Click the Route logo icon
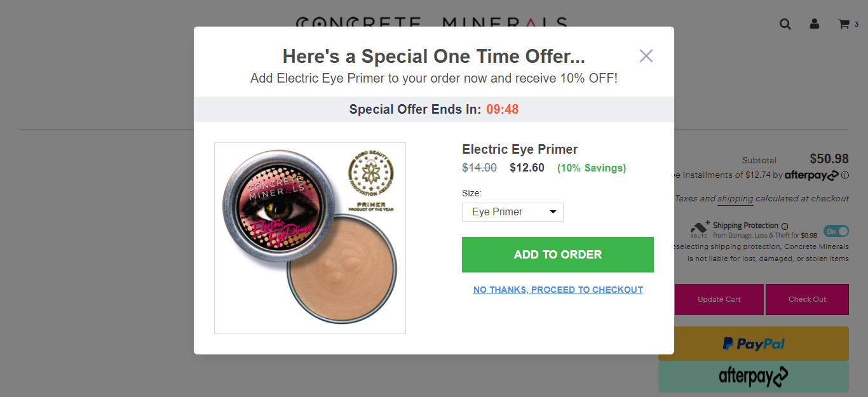Screen dimensions: 868x397 tap(699, 229)
